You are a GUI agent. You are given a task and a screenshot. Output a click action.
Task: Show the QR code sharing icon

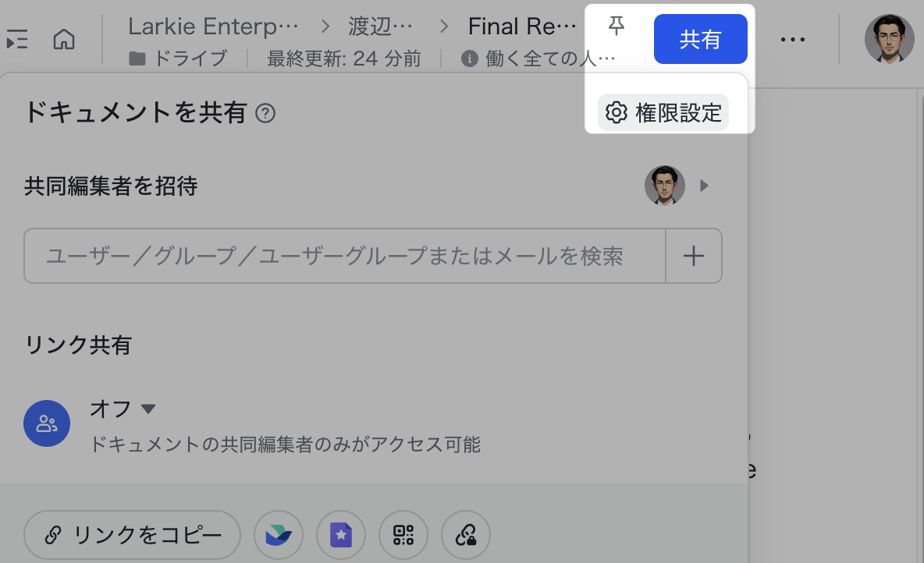(403, 535)
